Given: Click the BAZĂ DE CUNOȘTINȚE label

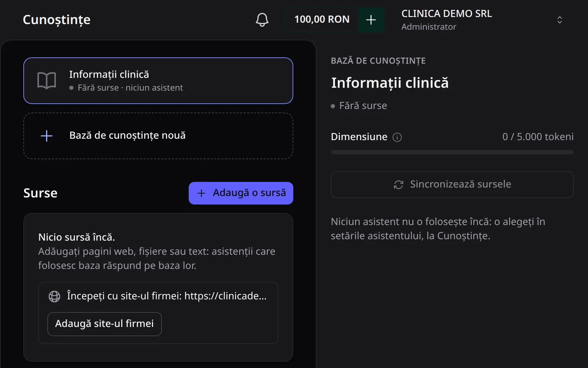Looking at the screenshot, I should (x=378, y=61).
